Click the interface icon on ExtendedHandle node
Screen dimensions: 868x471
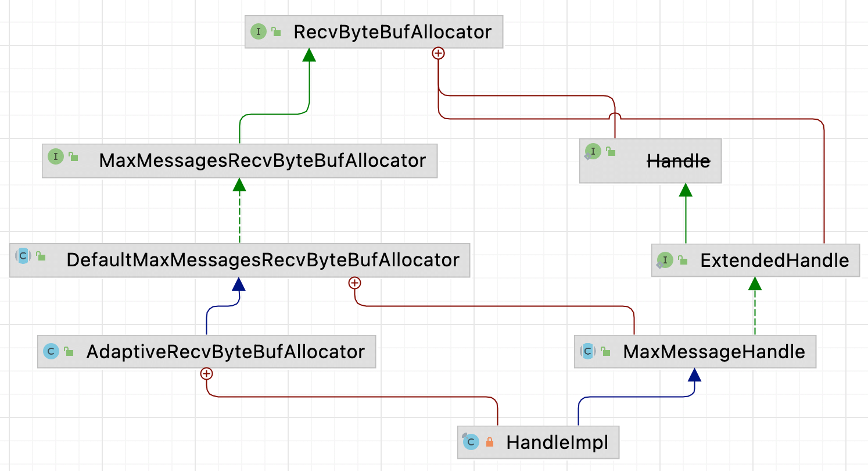(x=665, y=260)
